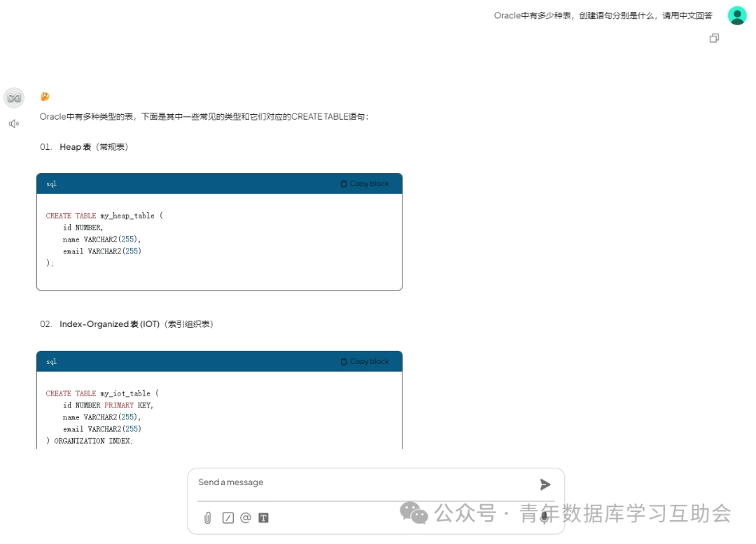
Task: Click the line CREATE TABLE my_iot_table (
Action: [102, 393]
